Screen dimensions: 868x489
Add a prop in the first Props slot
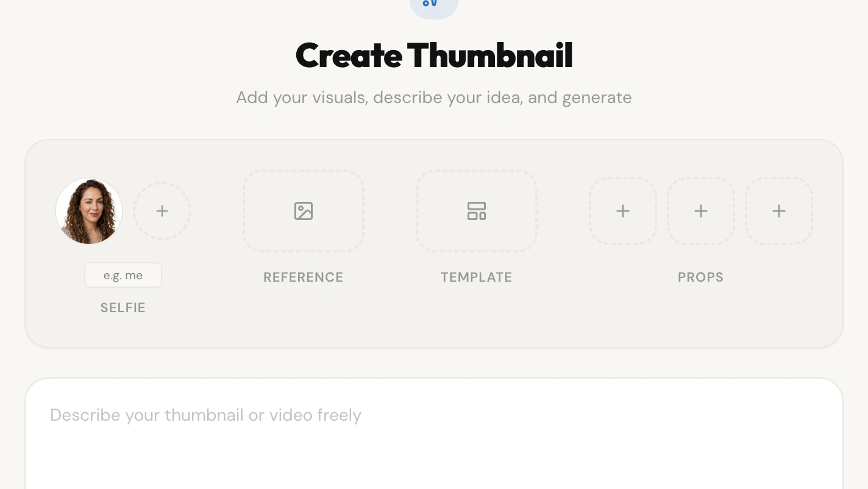click(x=623, y=211)
